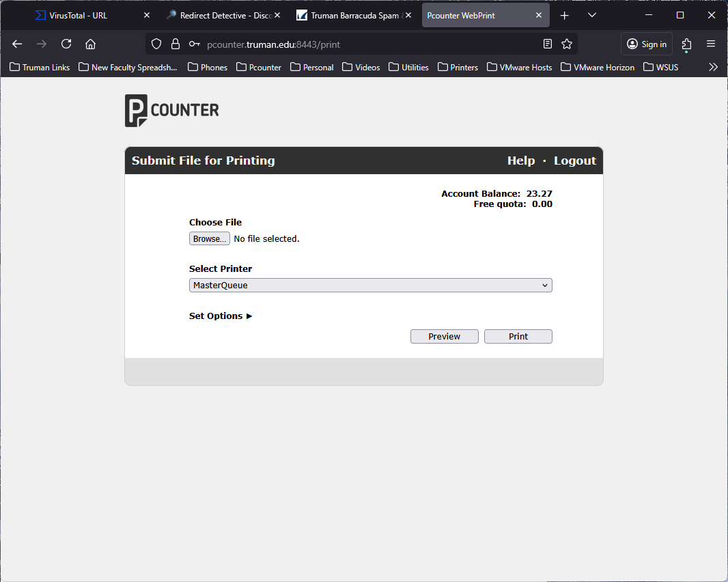Toggle reader view for this page
728x582 pixels.
click(x=548, y=44)
